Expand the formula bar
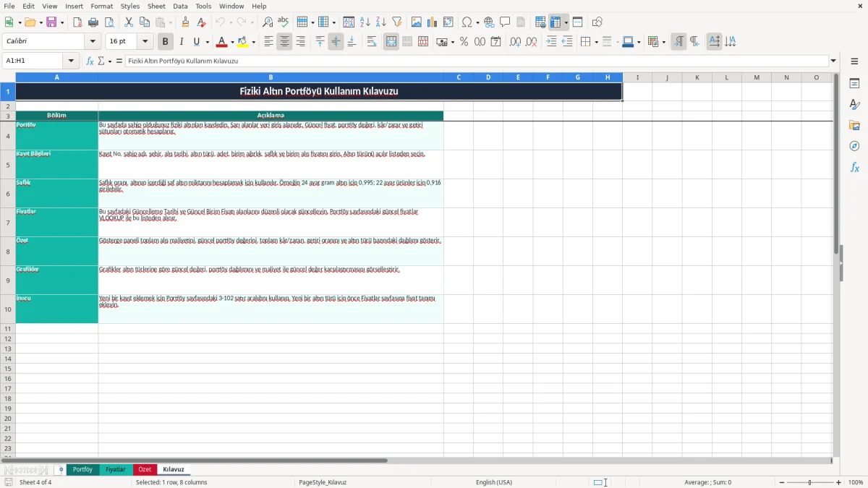Image resolution: width=868 pixels, height=488 pixels. (834, 61)
